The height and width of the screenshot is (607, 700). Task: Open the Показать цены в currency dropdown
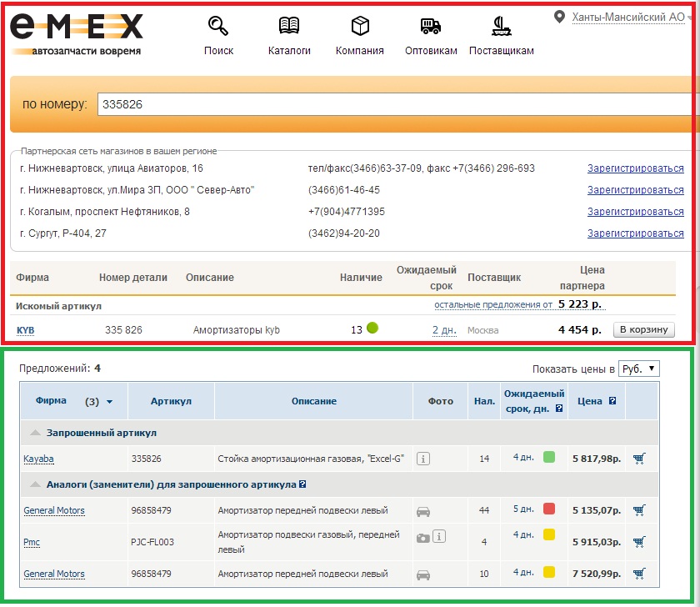(x=638, y=369)
